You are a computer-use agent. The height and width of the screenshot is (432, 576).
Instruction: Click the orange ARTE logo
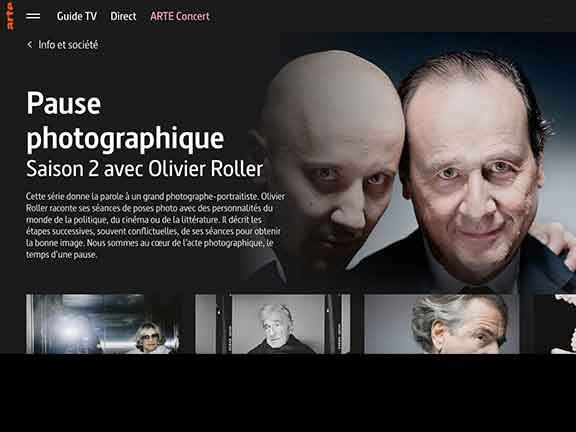coord(10,16)
